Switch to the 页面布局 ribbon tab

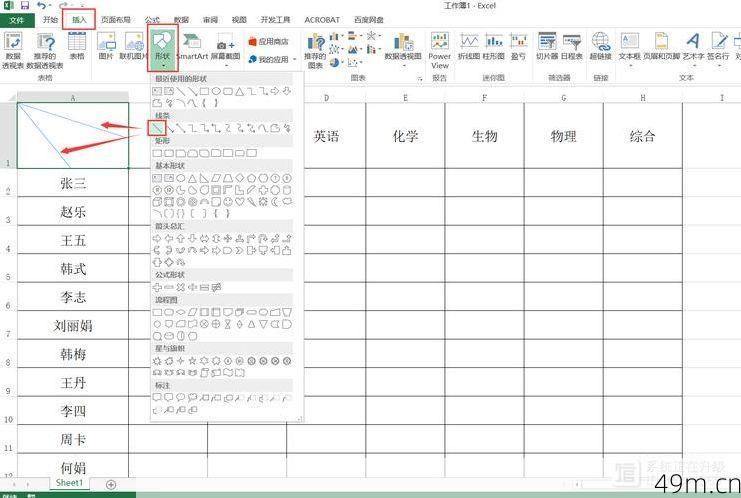[115, 19]
